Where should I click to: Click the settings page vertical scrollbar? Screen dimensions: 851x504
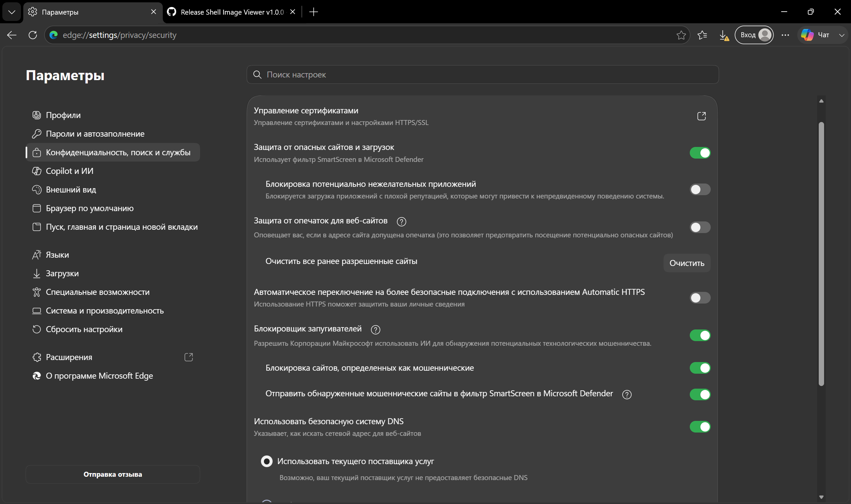pos(821,254)
